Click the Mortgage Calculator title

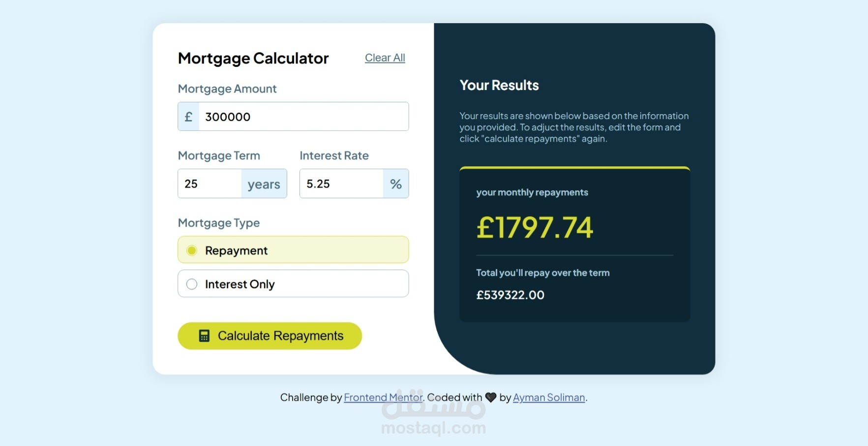pyautogui.click(x=253, y=58)
